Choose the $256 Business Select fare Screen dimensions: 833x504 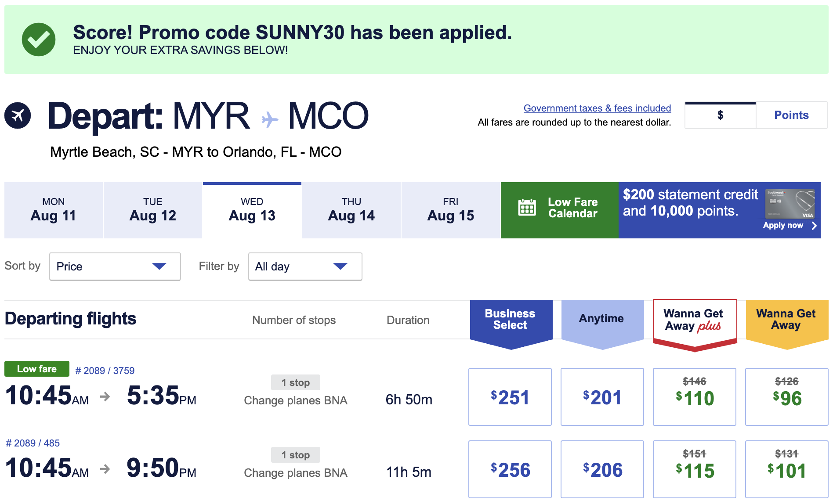coord(510,469)
